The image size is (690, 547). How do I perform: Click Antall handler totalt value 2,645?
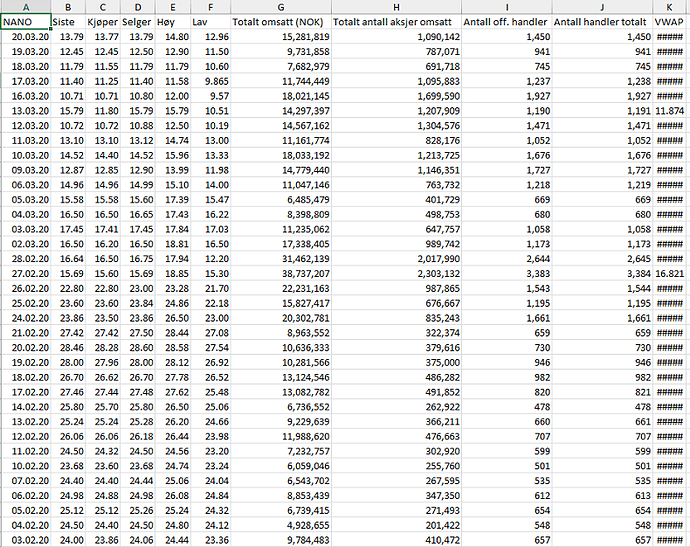602,259
